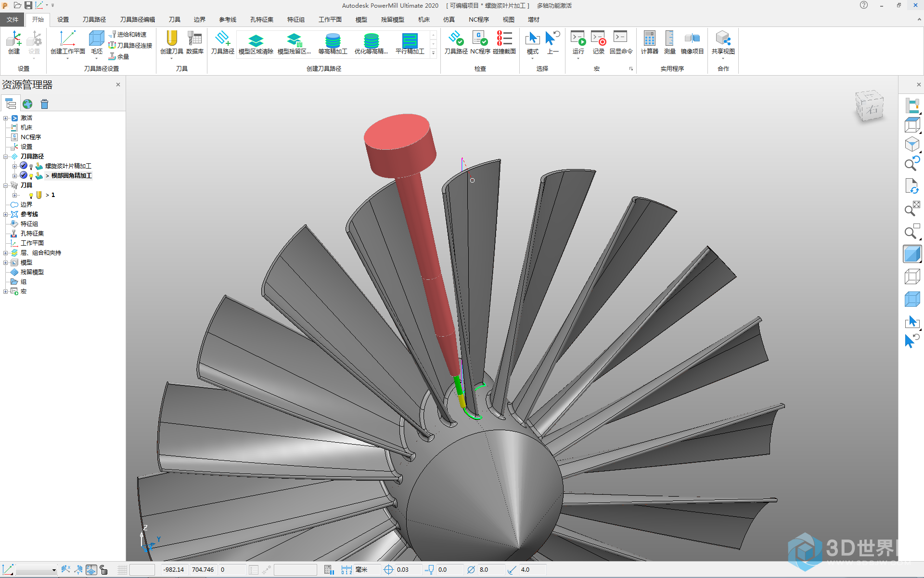Switch to the 仿真 simulation tab
Viewport: 924px width, 578px height.
pos(449,19)
